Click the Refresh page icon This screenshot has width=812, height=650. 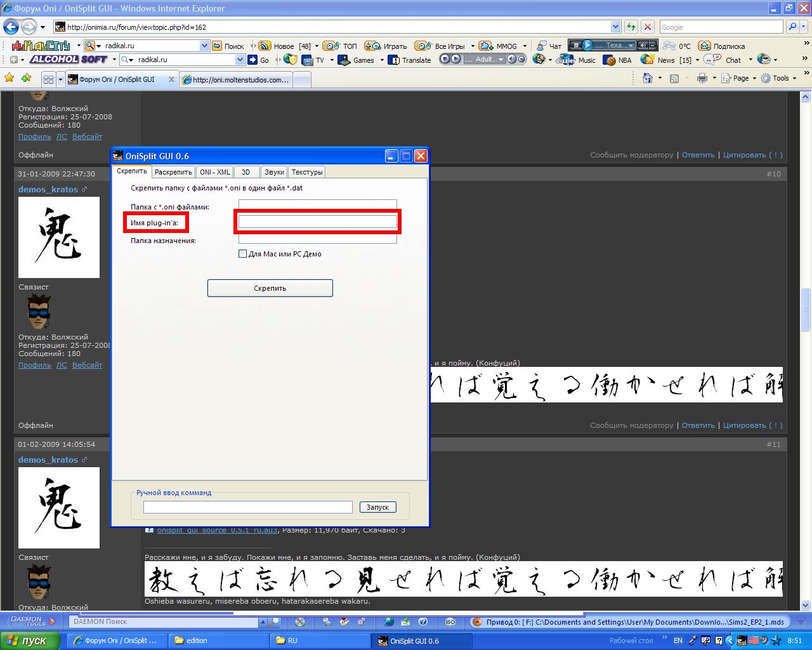click(631, 27)
